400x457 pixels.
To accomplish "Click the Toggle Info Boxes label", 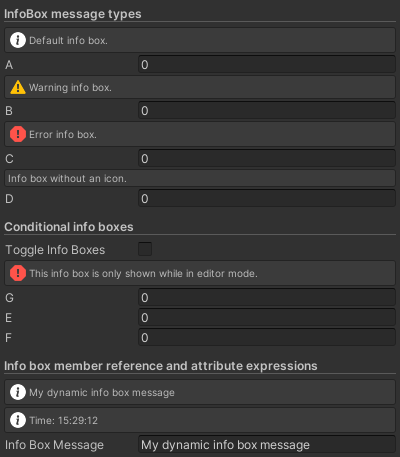I will (x=55, y=250).
